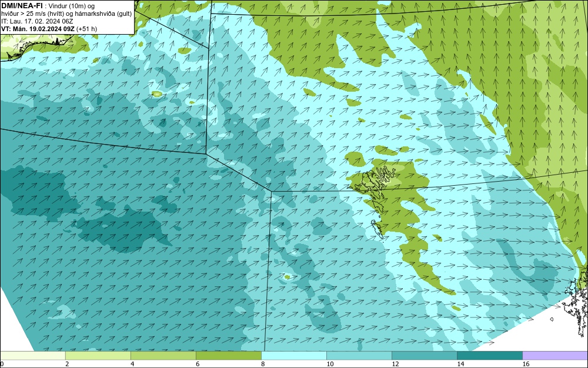Click the 12–14 m/s teal legend swatch

[x=424, y=355]
